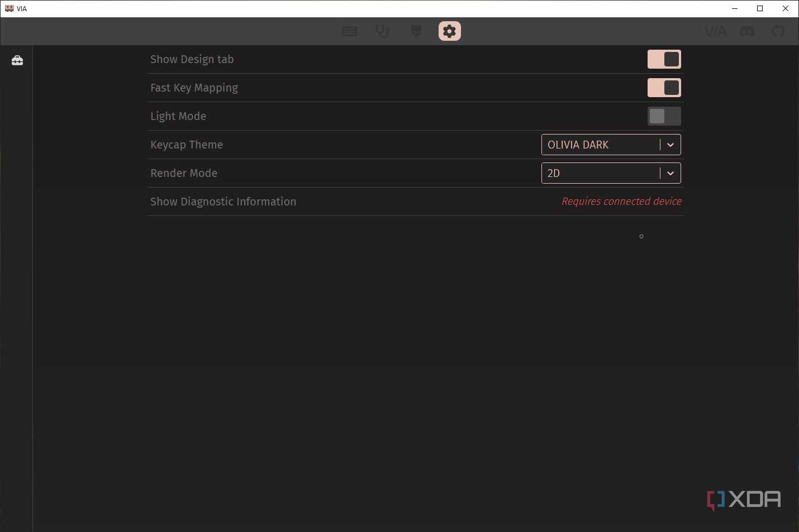Open the Design brush tab icon

pyautogui.click(x=416, y=31)
